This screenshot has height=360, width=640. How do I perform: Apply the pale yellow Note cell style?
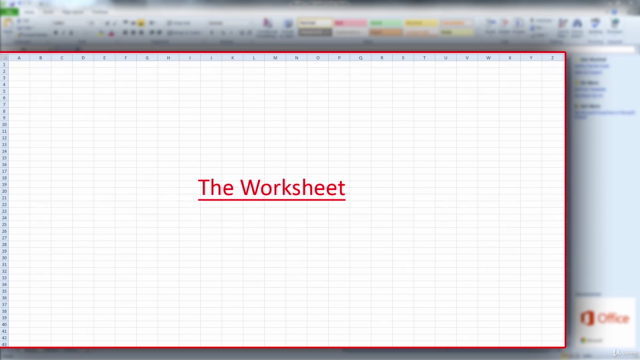coord(457,32)
